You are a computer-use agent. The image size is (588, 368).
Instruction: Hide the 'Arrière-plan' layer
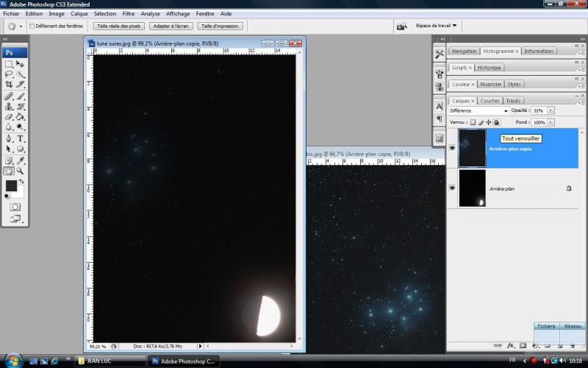[452, 188]
